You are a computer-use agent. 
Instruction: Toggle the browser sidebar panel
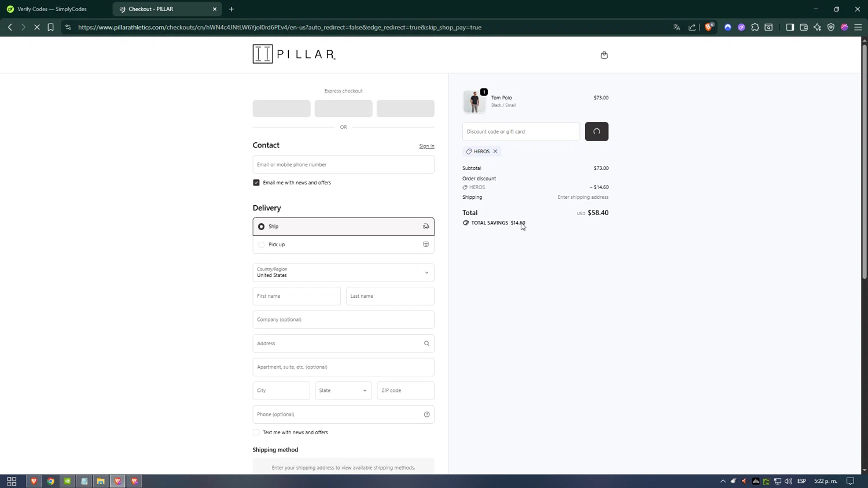tap(790, 27)
